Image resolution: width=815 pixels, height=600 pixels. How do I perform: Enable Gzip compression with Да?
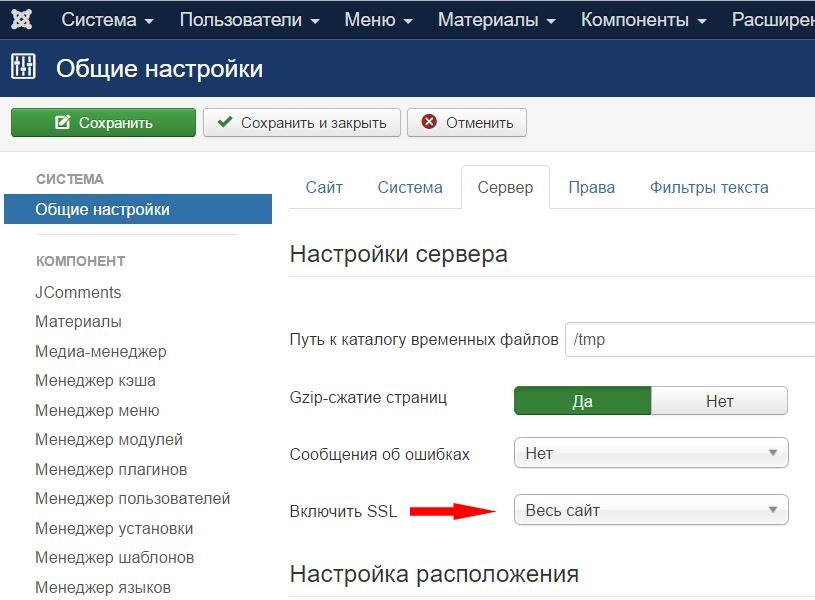582,401
